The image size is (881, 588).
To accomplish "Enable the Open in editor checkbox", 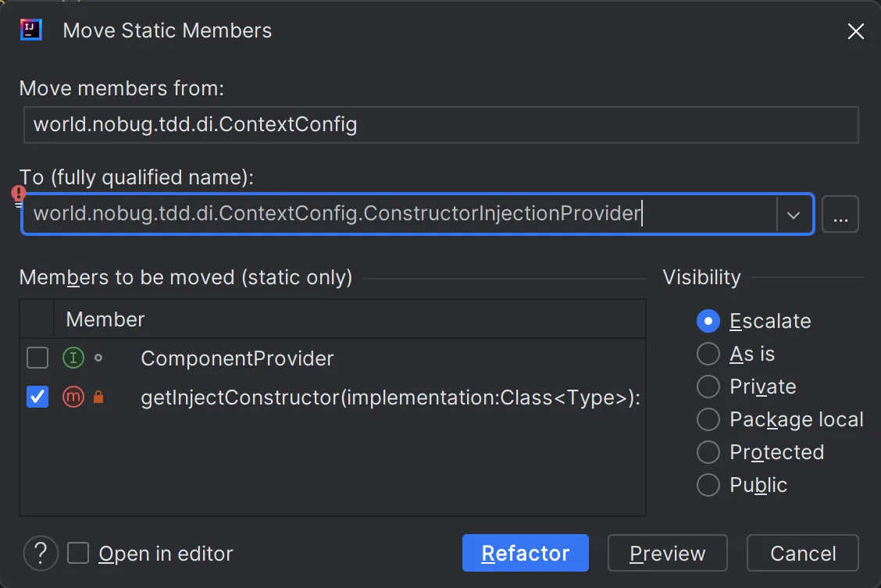I will pos(78,554).
